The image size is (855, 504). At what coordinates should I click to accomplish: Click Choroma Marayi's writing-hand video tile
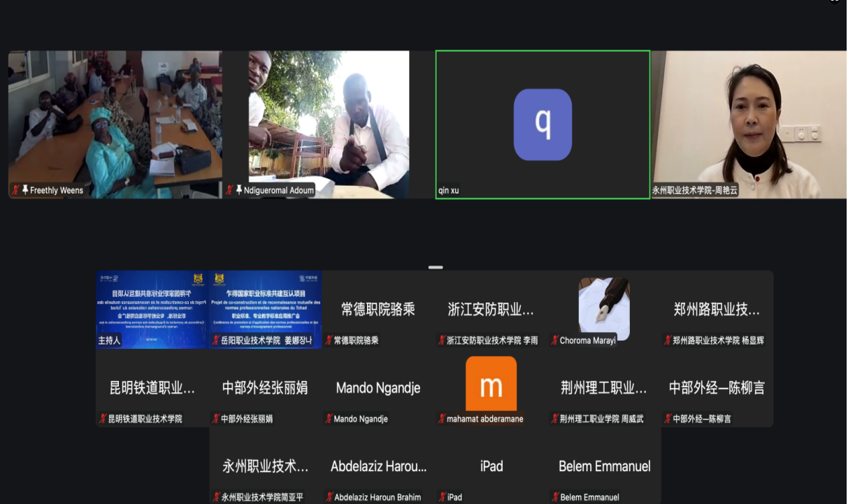(x=603, y=308)
